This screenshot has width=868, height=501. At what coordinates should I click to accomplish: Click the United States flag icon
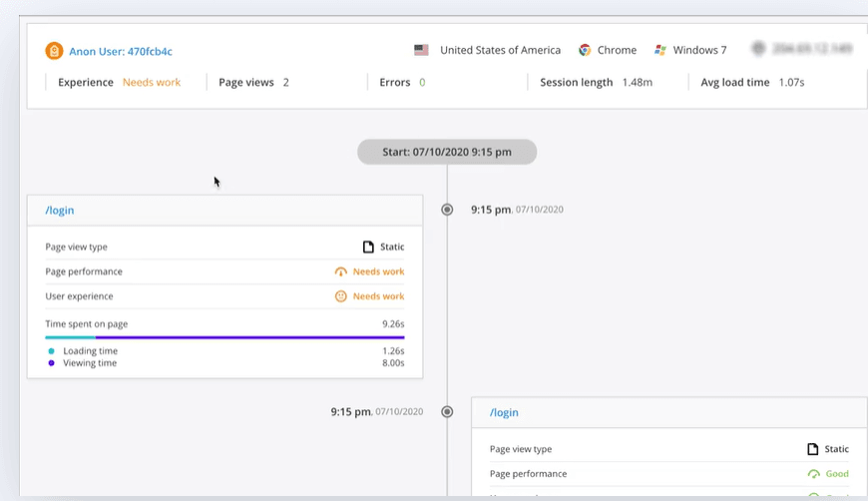pos(421,50)
